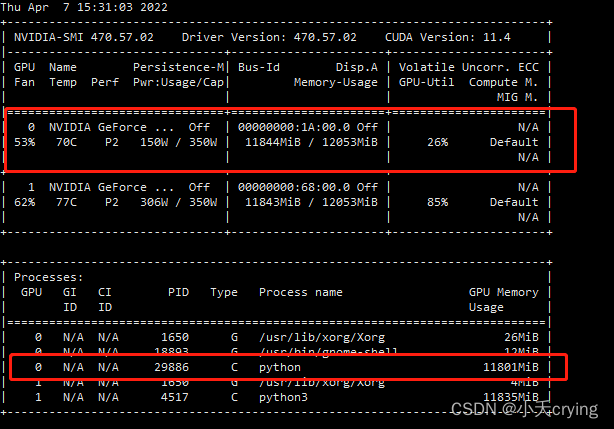614x429 pixels.
Task: Click GPU 1 power '306W / 350W'
Action: coord(178,202)
